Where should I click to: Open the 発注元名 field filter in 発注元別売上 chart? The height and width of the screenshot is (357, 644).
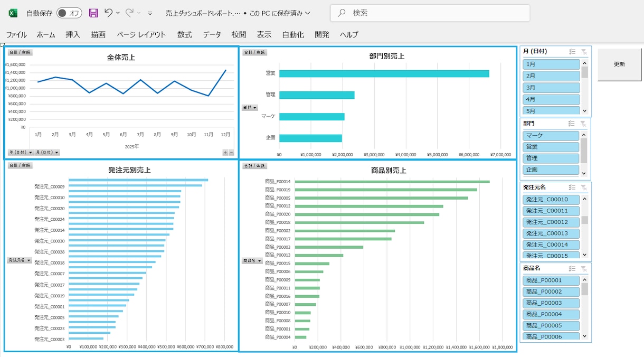coord(20,260)
